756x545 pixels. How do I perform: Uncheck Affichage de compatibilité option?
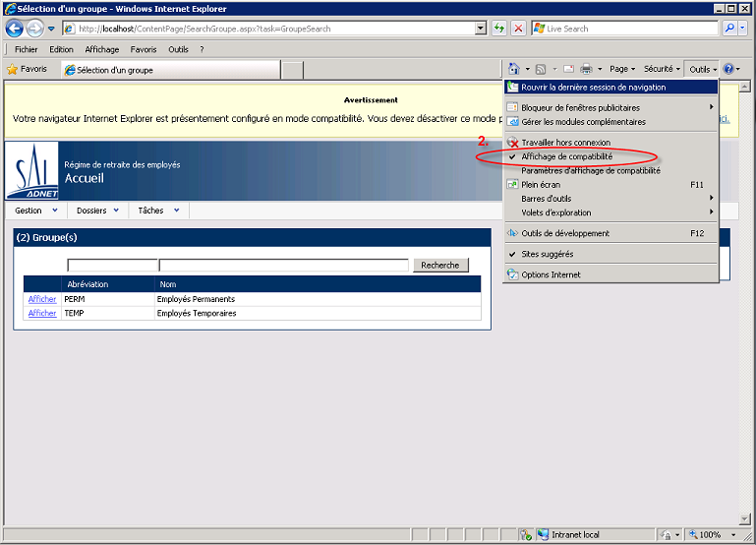[x=566, y=156]
